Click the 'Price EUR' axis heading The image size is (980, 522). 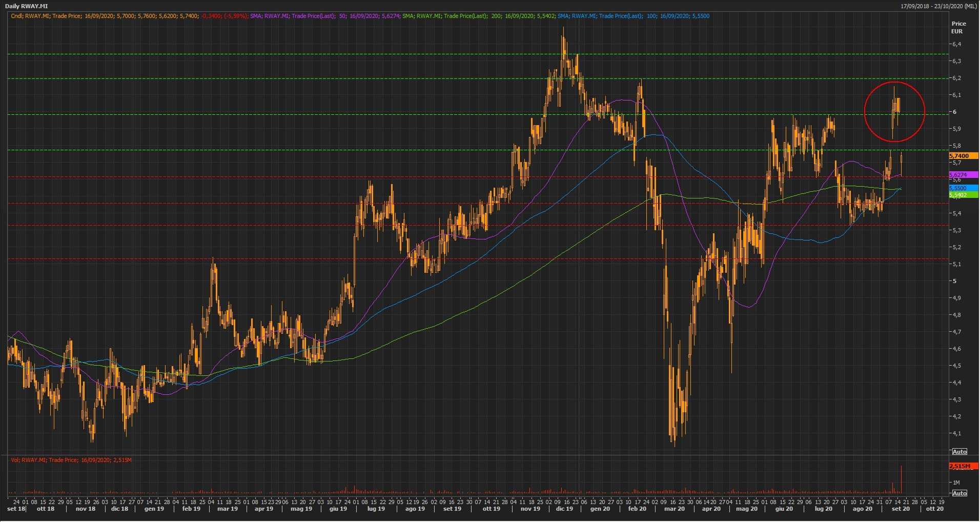[x=958, y=27]
